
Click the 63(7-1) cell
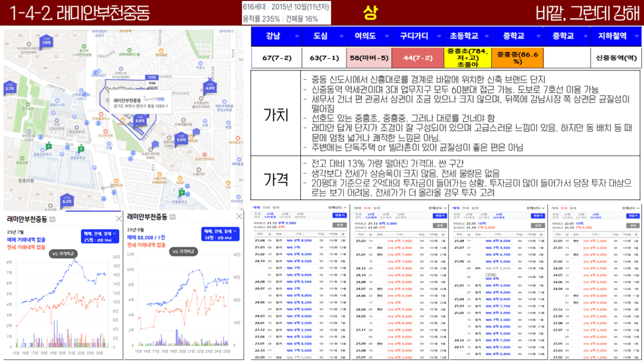click(324, 58)
